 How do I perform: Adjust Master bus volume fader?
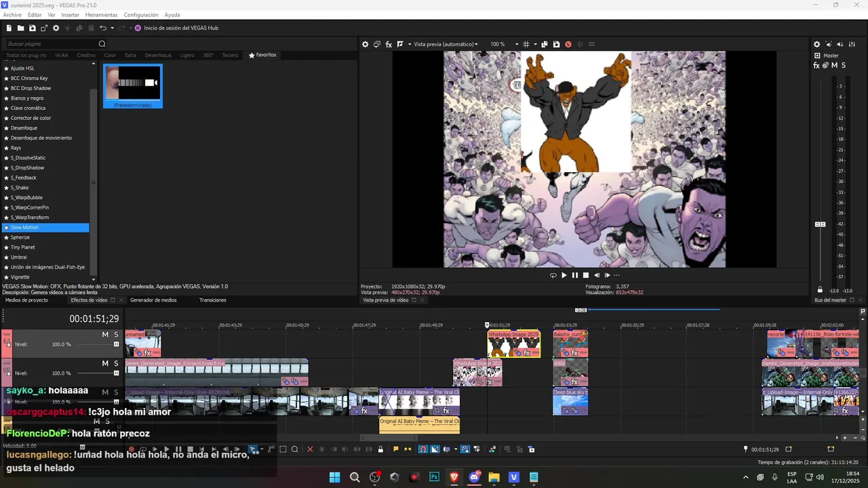pyautogui.click(x=820, y=224)
